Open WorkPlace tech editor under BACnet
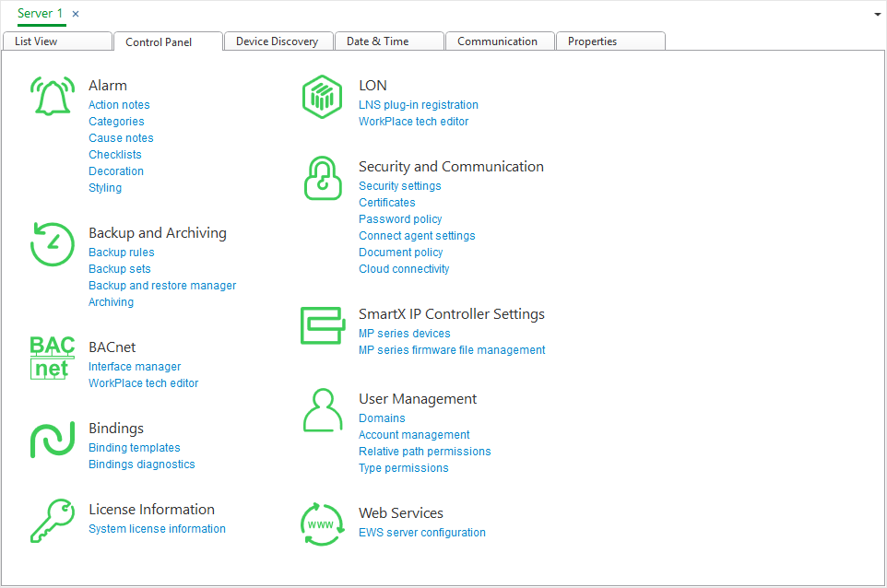The width and height of the screenshot is (887, 588). pos(143,382)
